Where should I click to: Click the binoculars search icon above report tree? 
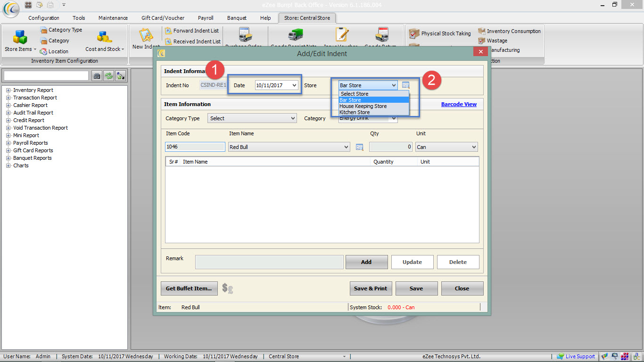(x=97, y=75)
